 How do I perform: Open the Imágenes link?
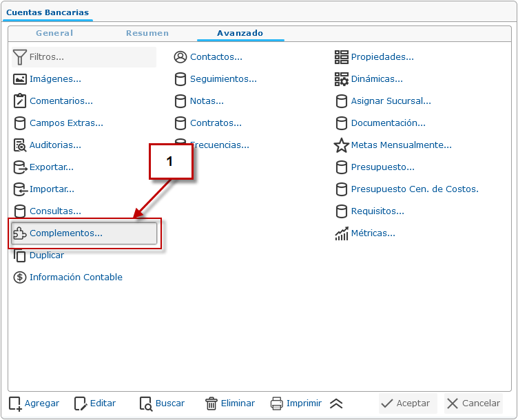56,79
